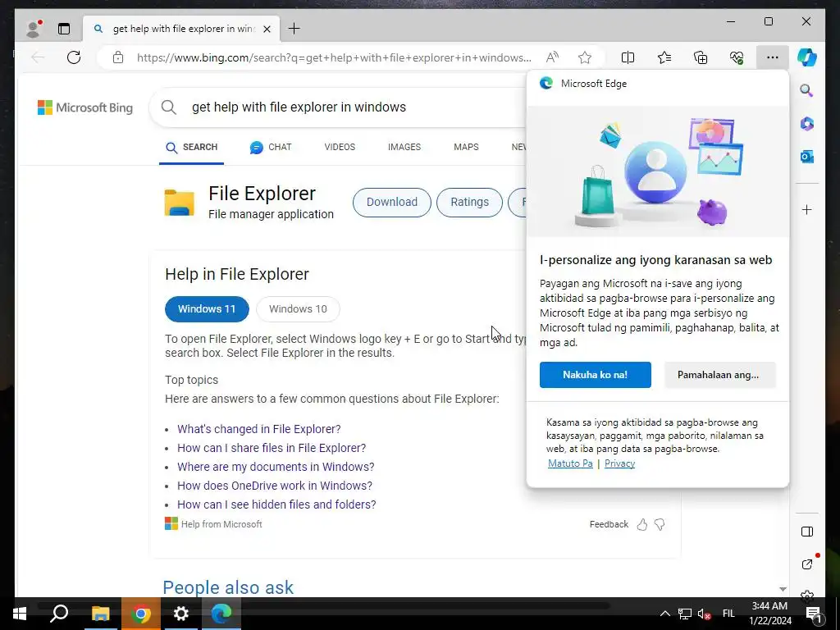Screen dimensions: 840x630
Task: Open the Favorites list icon
Action: (x=664, y=57)
